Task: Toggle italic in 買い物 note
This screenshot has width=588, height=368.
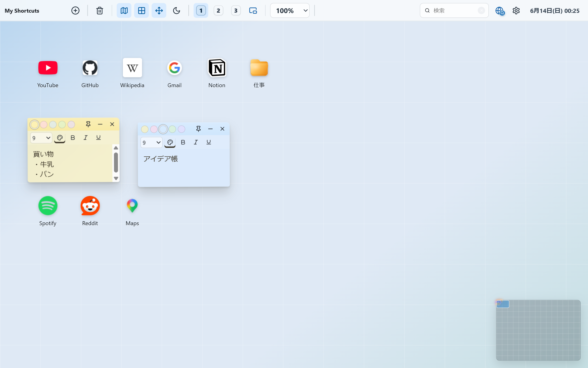Action: pos(85,138)
